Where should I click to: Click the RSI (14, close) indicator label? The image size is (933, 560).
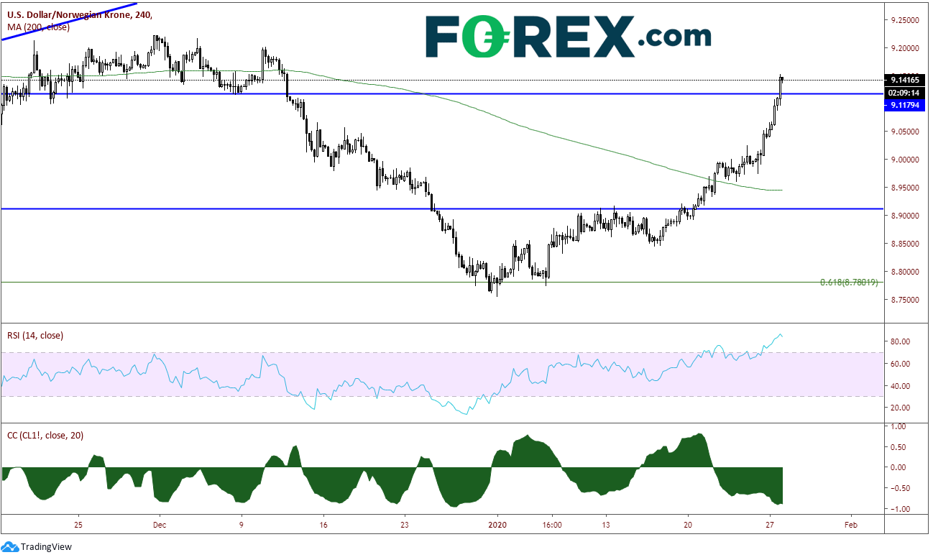coord(35,335)
